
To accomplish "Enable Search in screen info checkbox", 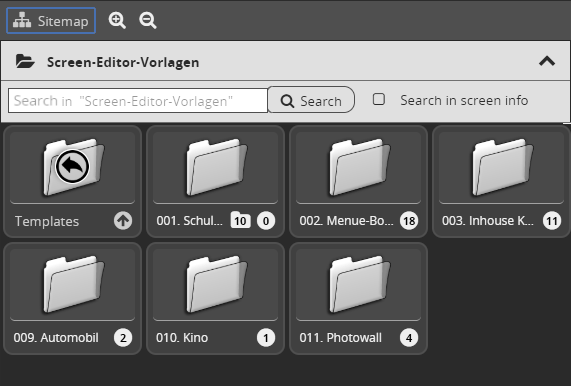I will pyautogui.click(x=379, y=99).
